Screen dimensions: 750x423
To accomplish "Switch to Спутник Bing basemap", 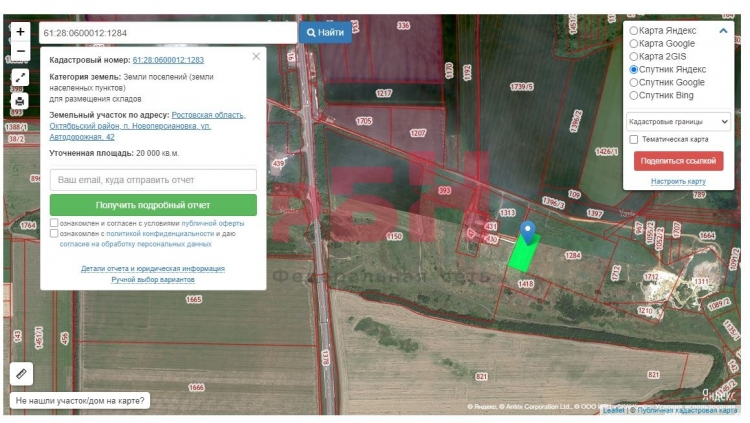I will click(x=634, y=95).
